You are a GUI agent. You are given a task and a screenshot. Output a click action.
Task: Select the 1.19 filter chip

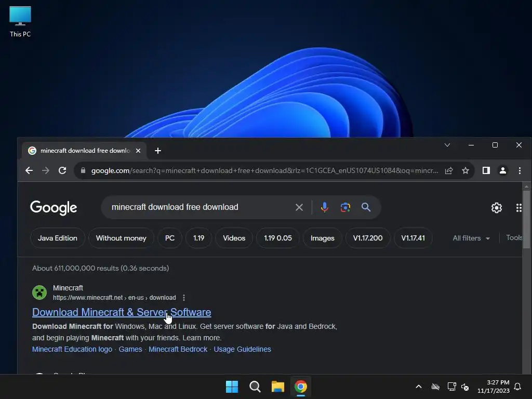pos(199,238)
